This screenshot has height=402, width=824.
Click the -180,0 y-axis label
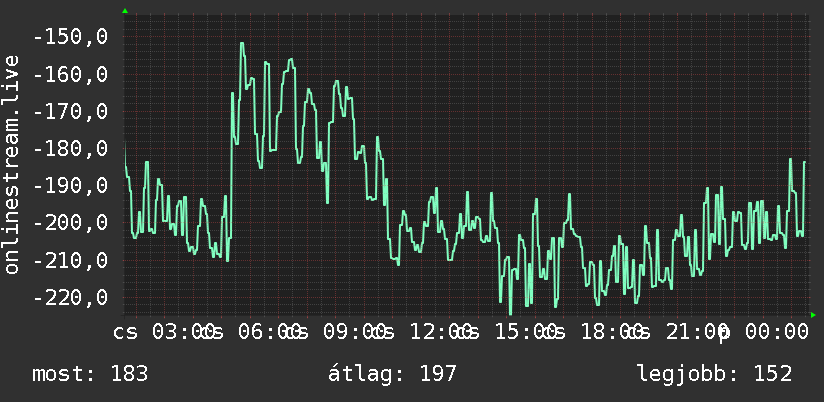[71, 149]
